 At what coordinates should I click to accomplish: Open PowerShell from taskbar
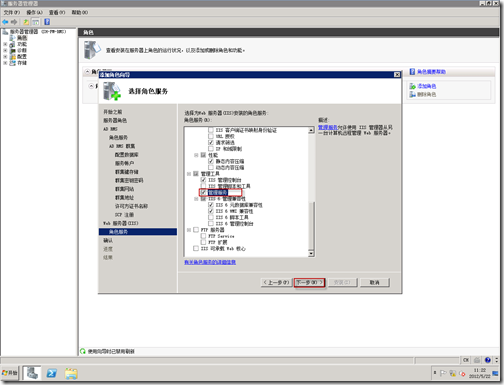tap(52, 373)
